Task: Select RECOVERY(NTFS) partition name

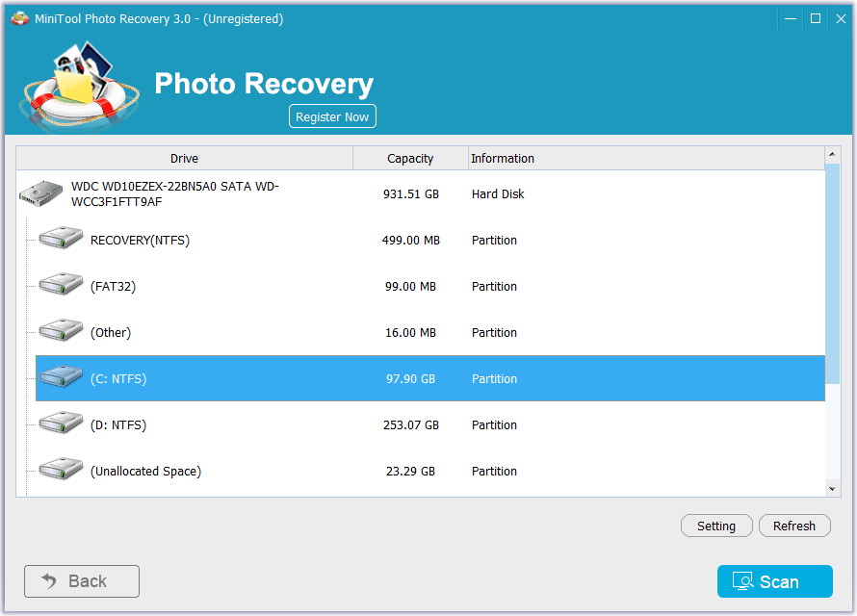Action: 140,241
